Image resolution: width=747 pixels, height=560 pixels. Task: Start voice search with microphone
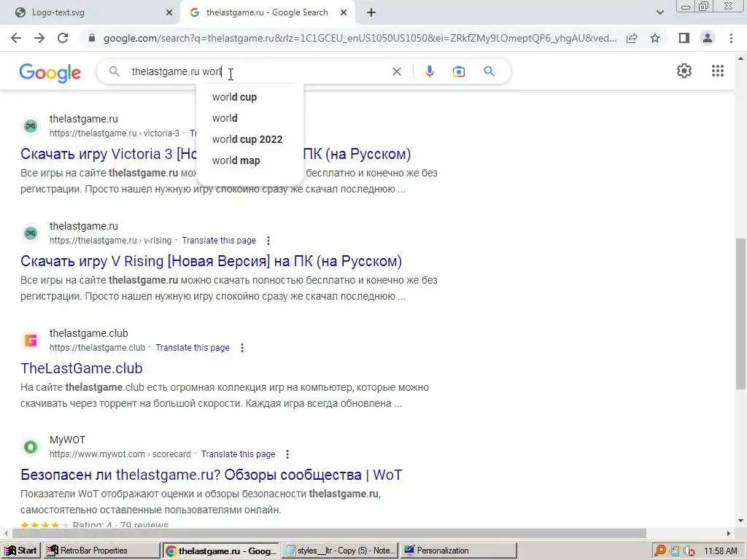point(429,71)
